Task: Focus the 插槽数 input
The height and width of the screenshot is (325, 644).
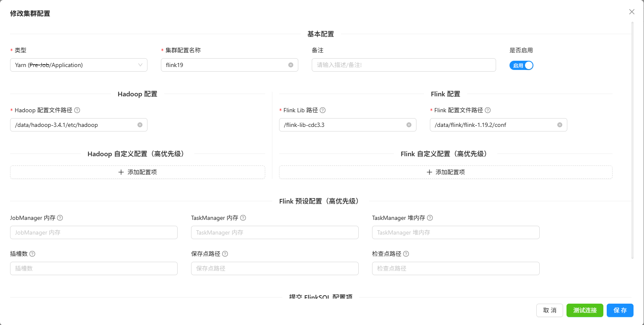Action: point(94,268)
